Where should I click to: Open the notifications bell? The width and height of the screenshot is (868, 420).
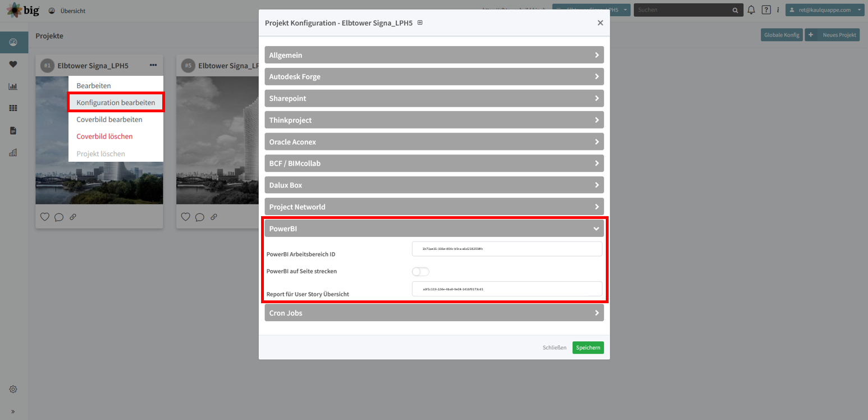click(751, 10)
